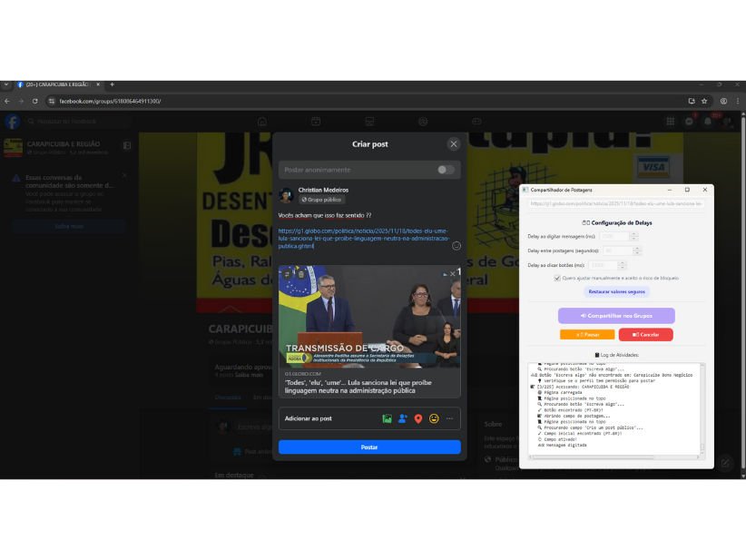This screenshot has width=746, height=560.
Task: Tag people in the post
Action: coord(403,418)
